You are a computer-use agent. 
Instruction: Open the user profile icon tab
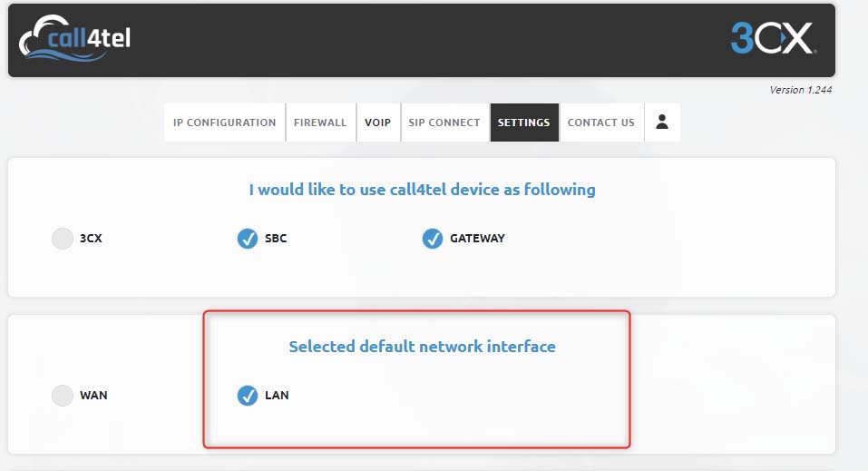[x=662, y=123]
